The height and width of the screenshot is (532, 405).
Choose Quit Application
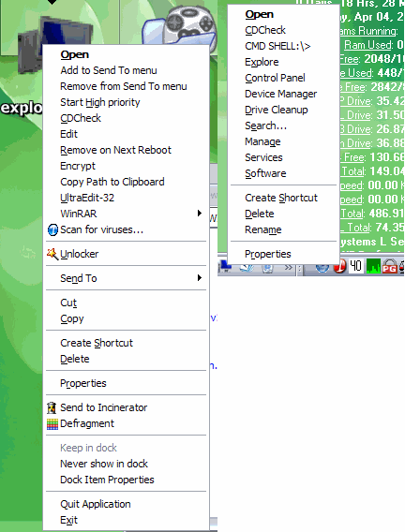tap(126, 504)
